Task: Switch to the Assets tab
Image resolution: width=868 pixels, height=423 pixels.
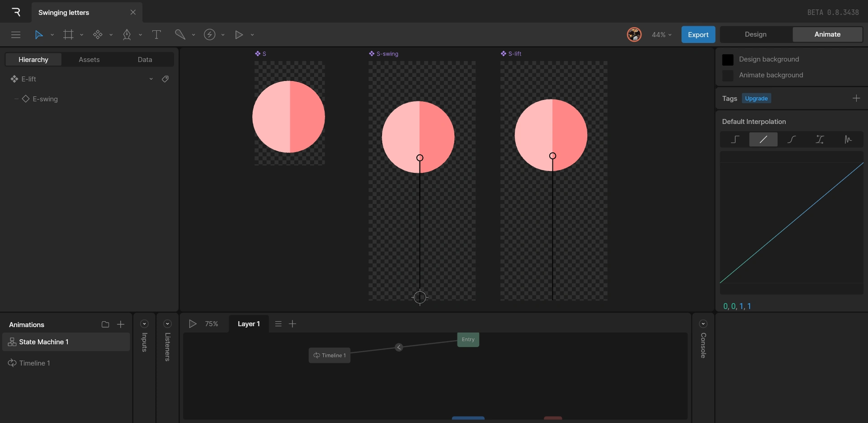Action: click(89, 60)
